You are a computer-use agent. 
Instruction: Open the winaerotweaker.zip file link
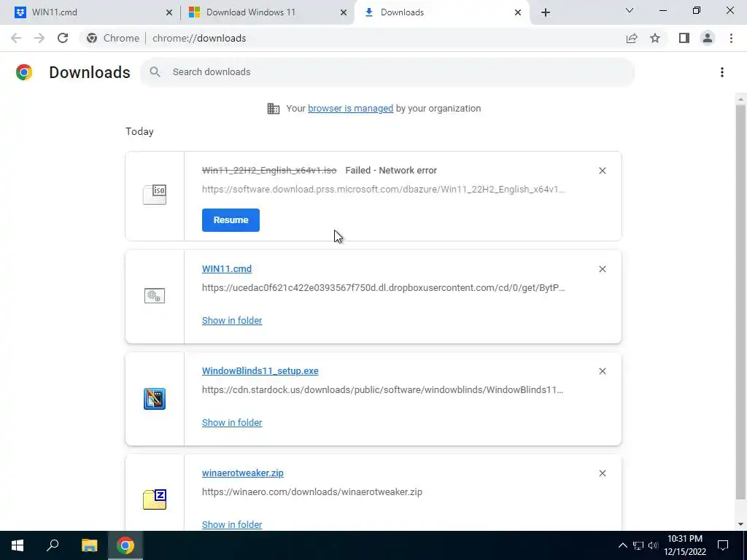click(x=242, y=472)
